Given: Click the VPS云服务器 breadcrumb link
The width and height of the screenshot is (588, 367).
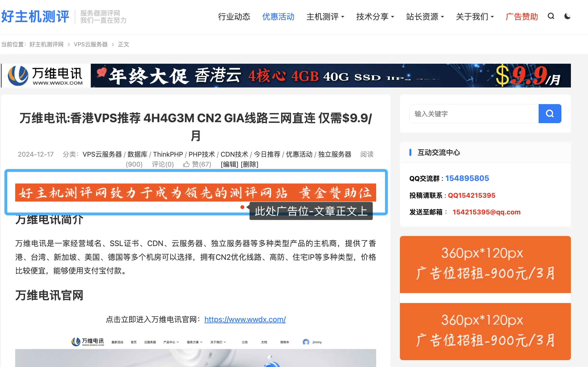Looking at the screenshot, I should point(91,44).
